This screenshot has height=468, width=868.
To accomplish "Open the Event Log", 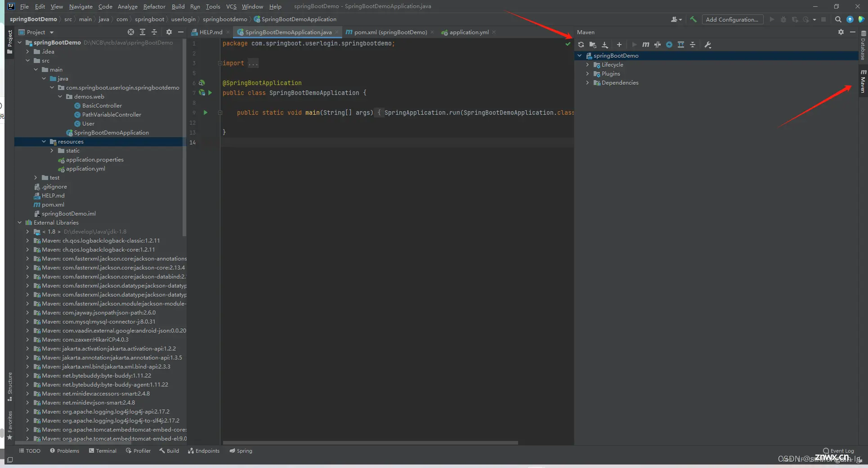I will (838, 450).
